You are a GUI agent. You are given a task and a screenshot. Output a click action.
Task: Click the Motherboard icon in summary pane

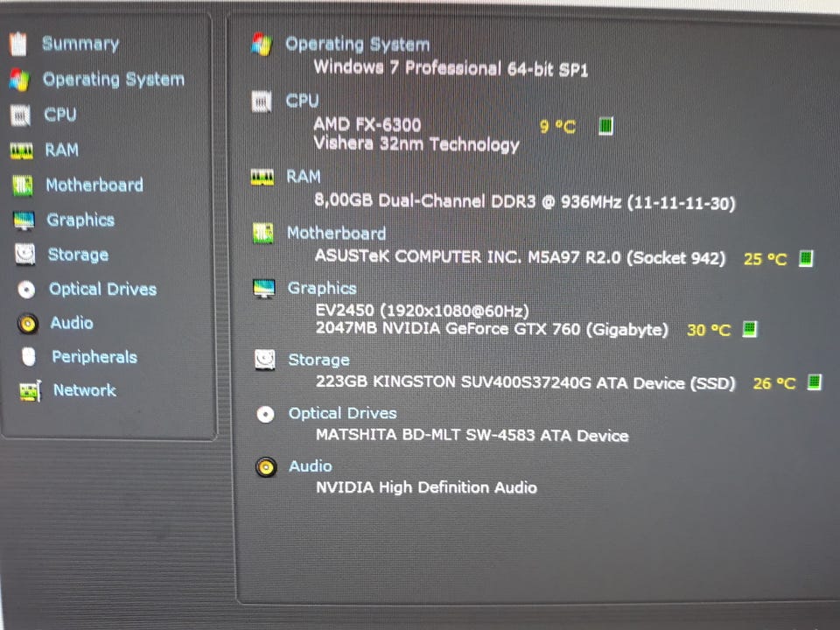pos(263,234)
